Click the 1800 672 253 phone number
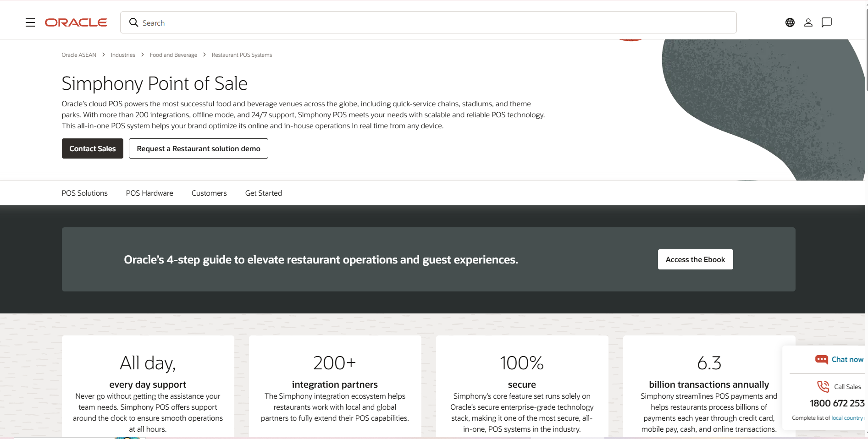Image resolution: width=868 pixels, height=439 pixels. click(837, 403)
